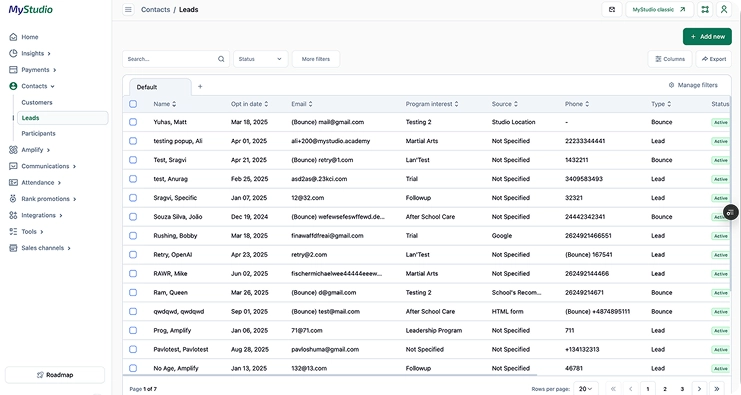Screen dimensions: 741x395
Task: Open the Columns settings button
Action: 670,59
